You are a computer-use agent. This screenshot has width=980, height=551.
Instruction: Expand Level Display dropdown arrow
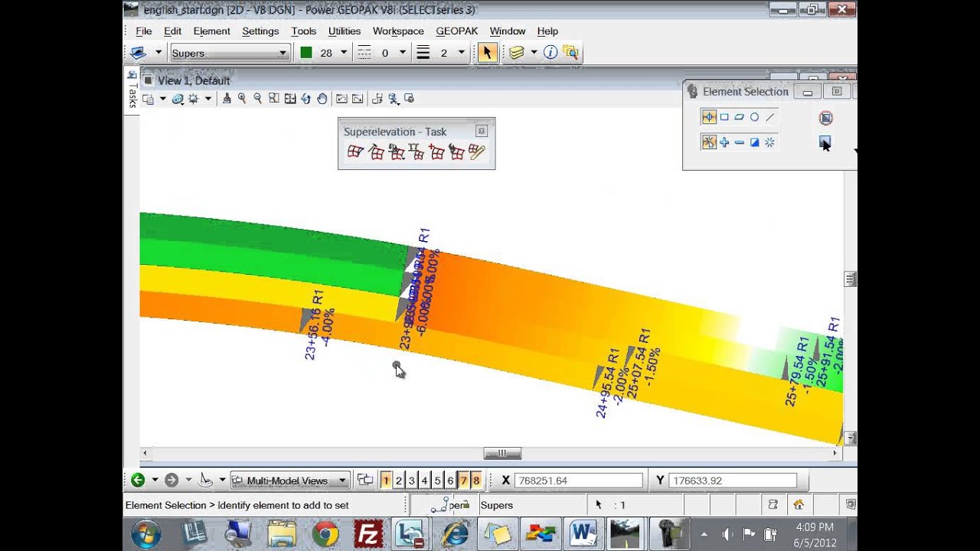(x=534, y=53)
